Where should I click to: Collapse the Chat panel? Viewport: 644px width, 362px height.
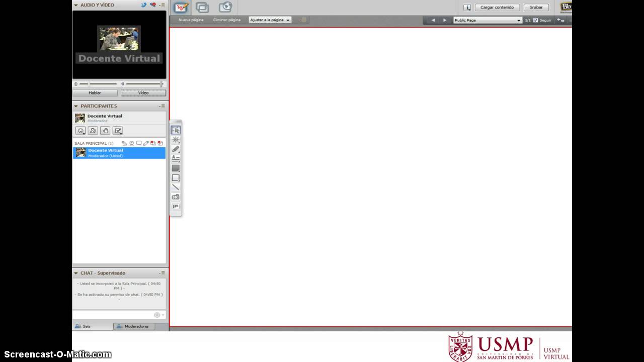[x=76, y=273]
